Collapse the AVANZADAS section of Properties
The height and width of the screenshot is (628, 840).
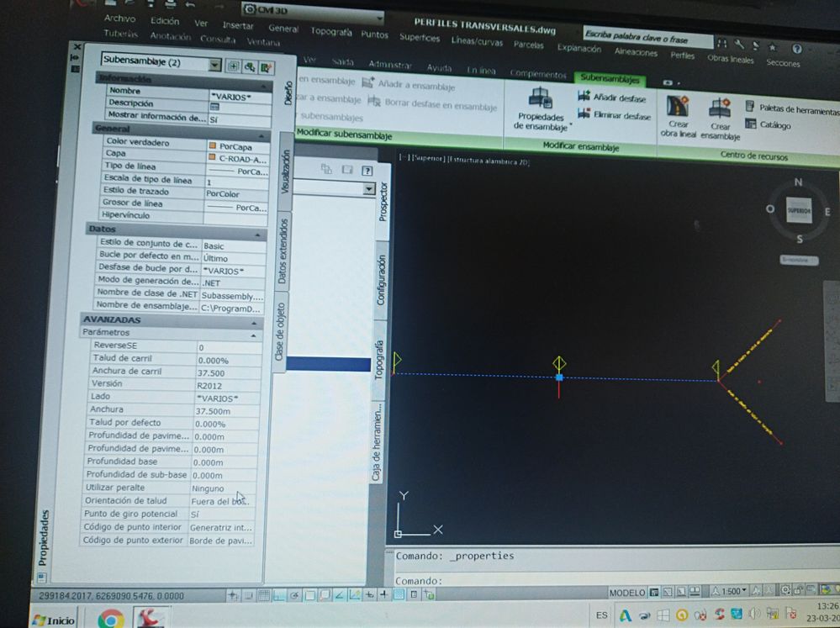pos(254,324)
